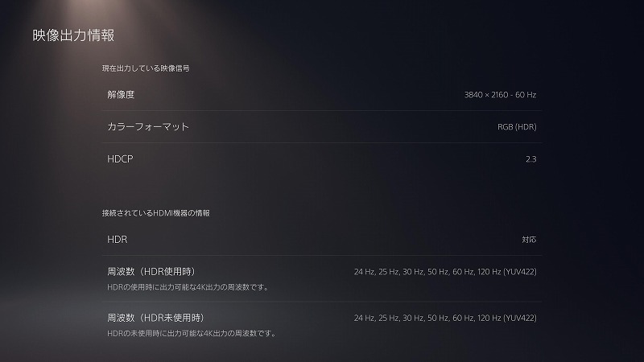
Task: Click the RGB (HDR) value
Action: pyautogui.click(x=517, y=127)
